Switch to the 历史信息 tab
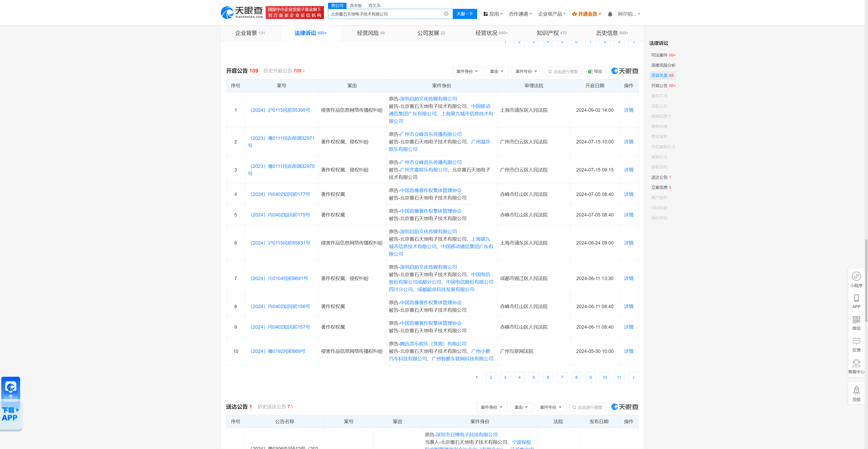Screen dimensions: 868x449 coord(612,33)
